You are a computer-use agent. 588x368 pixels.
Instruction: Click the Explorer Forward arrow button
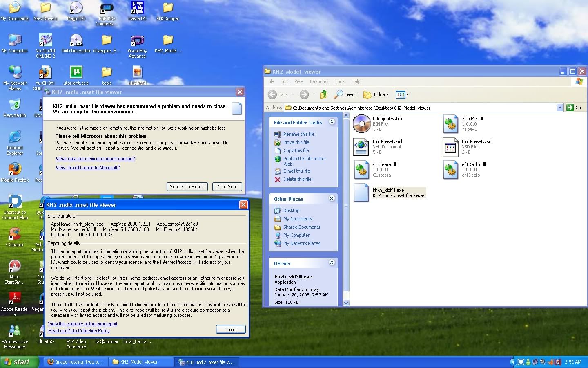(x=304, y=94)
